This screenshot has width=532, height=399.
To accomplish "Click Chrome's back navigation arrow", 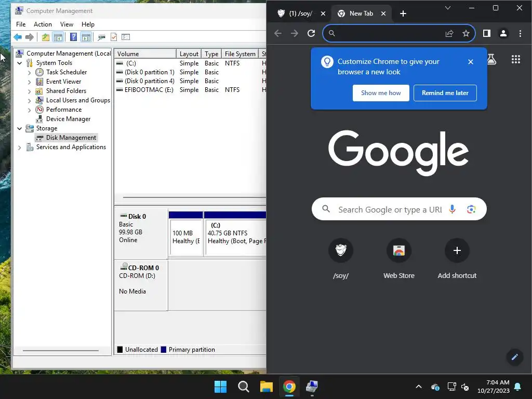I will tap(278, 33).
